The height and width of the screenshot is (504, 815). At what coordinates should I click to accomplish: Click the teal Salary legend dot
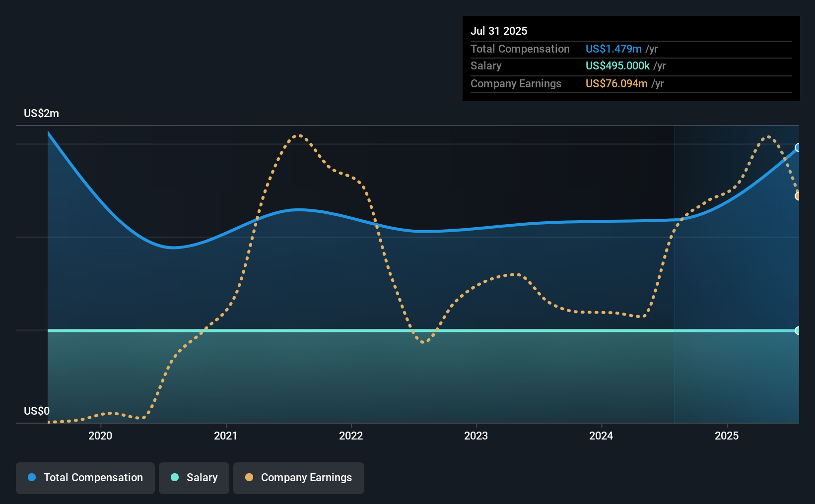[175, 477]
